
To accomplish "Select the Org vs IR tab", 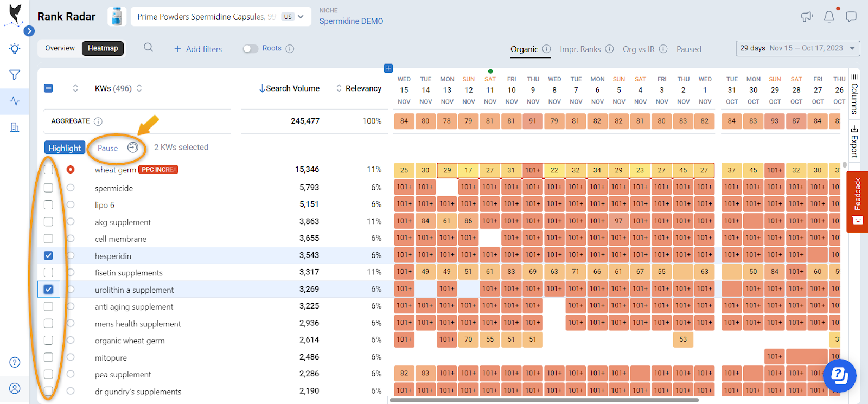I will tap(639, 49).
